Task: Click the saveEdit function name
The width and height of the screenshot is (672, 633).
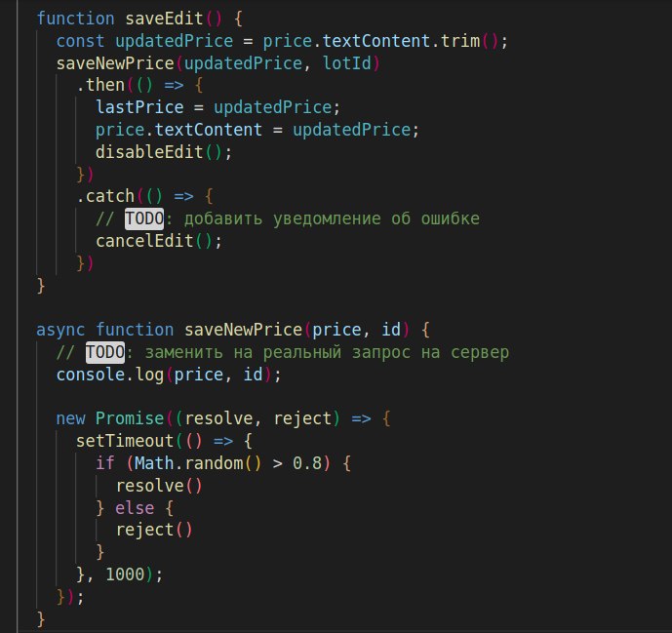Action: (164, 19)
